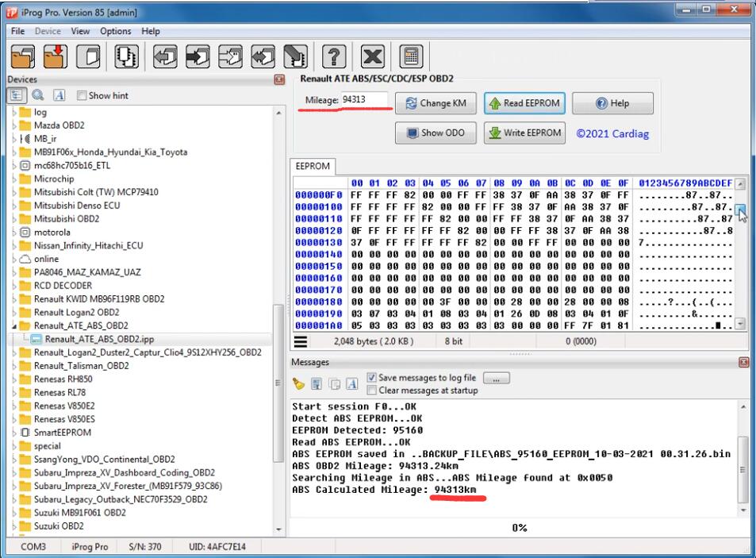Viewport: 756px width, 558px height.
Task: Expand the Suzuki OBD2 folder
Action: click(14, 526)
